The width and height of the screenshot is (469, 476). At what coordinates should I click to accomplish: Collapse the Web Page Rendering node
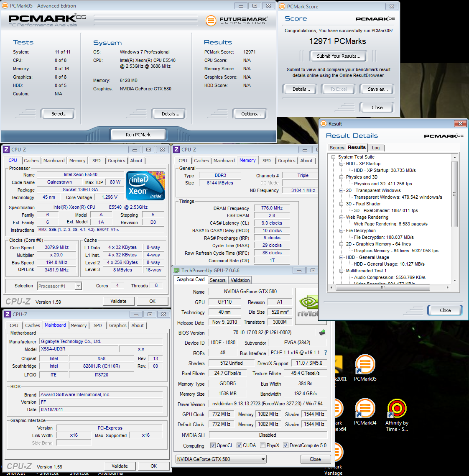341,217
